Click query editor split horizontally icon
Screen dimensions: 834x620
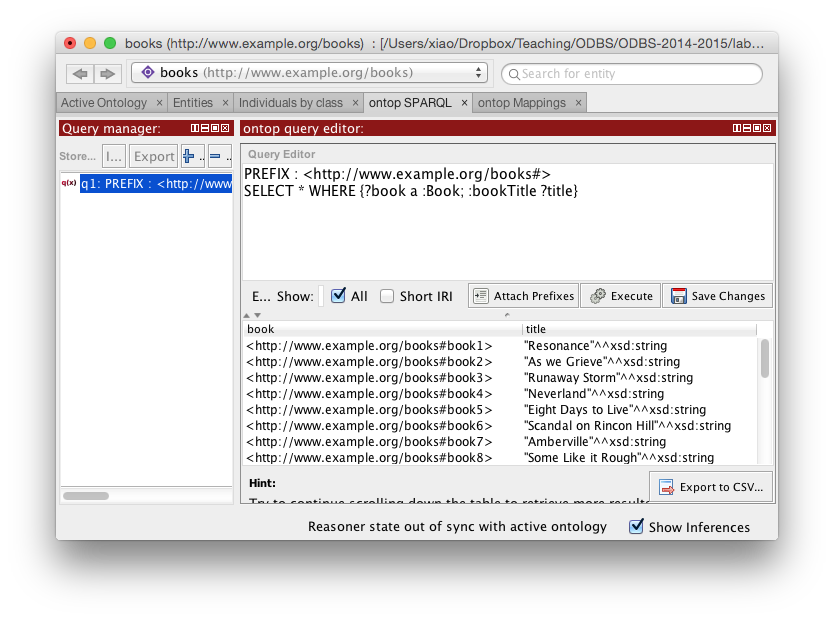coord(747,128)
